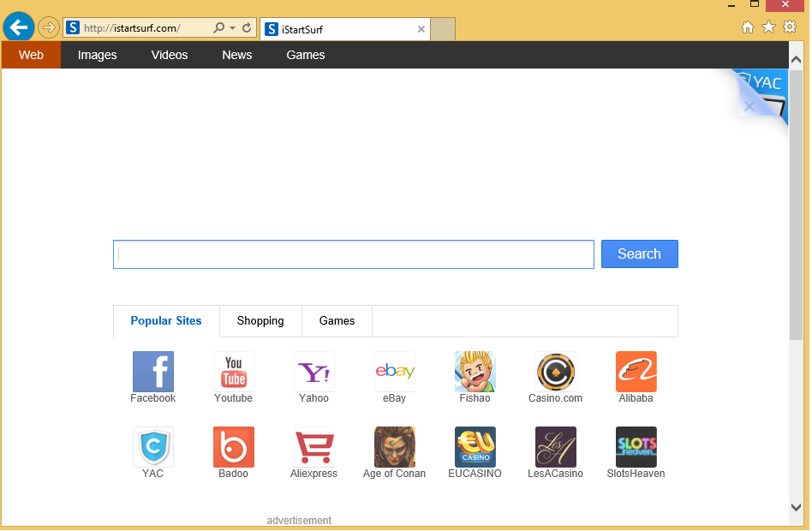The height and width of the screenshot is (531, 812).
Task: Click the scrollbar down arrow
Action: 796,507
